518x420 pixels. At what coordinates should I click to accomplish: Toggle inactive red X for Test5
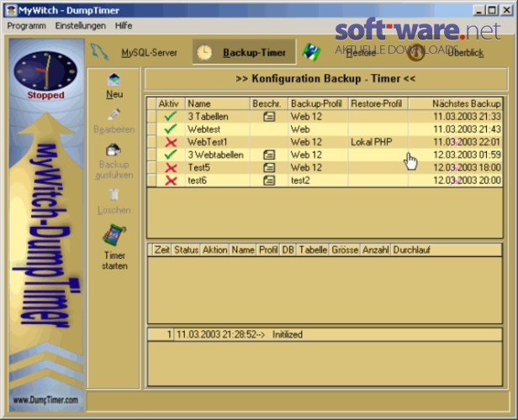click(171, 168)
